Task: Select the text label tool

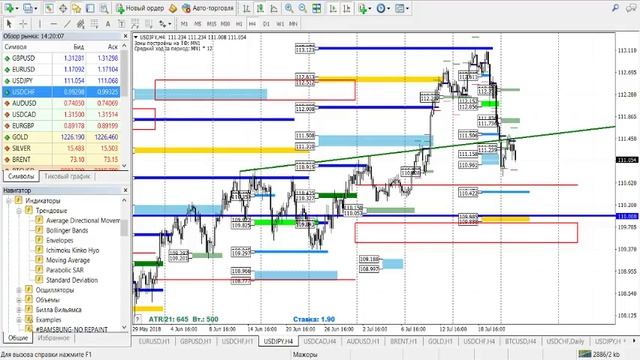Action: point(121,24)
